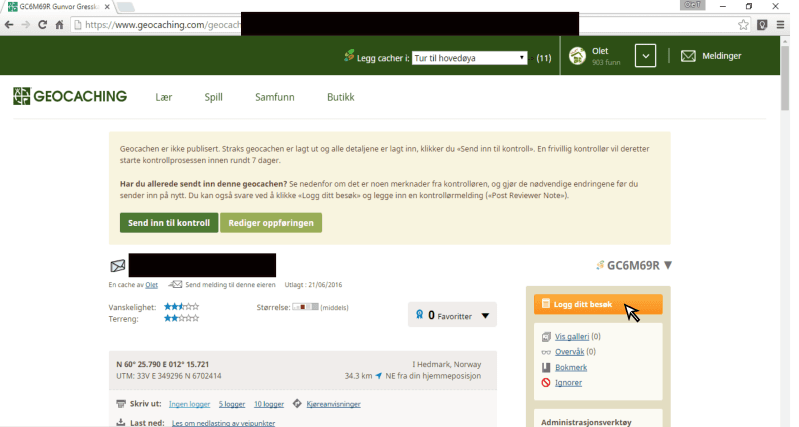Click the Vanskelighet star rating
Image resolution: width=799 pixels, height=427 pixels.
pyautogui.click(x=181, y=307)
